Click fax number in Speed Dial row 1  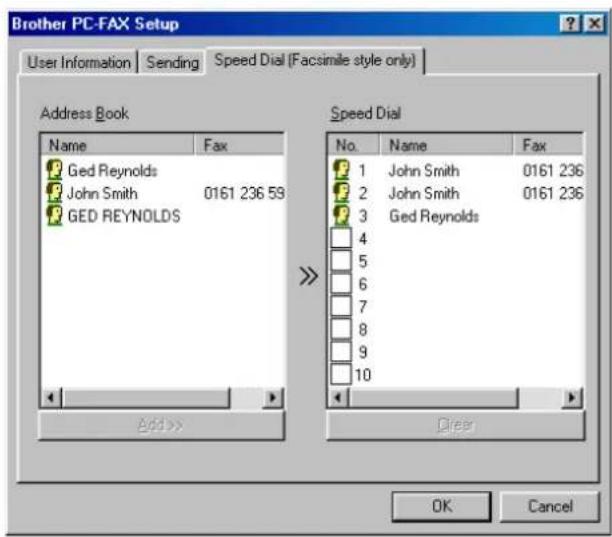553,171
